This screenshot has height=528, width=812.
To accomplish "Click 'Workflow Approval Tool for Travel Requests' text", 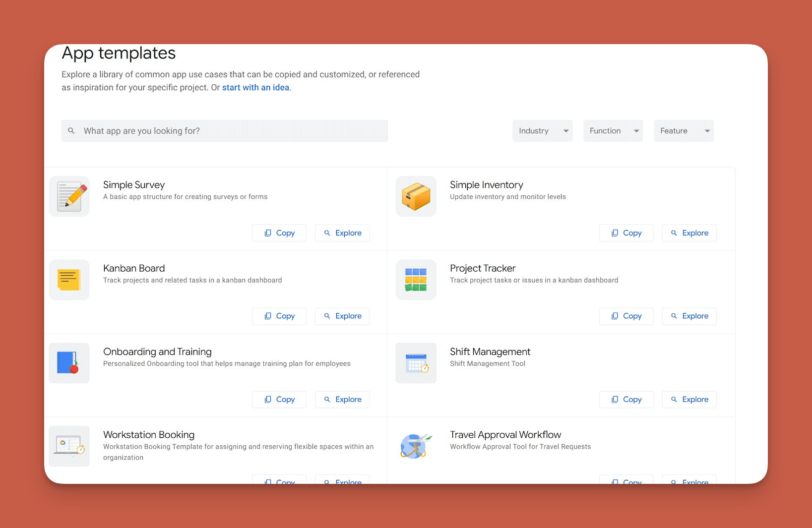I will point(520,447).
